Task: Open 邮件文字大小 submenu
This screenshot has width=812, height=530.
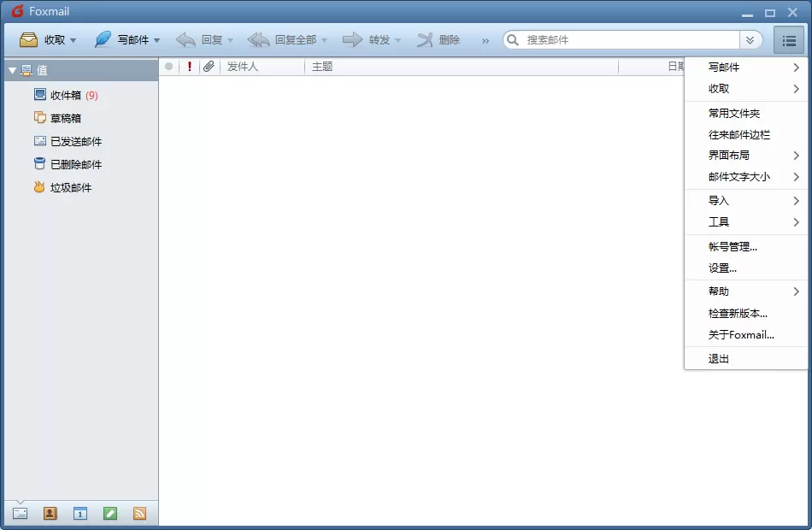Action: (x=745, y=177)
